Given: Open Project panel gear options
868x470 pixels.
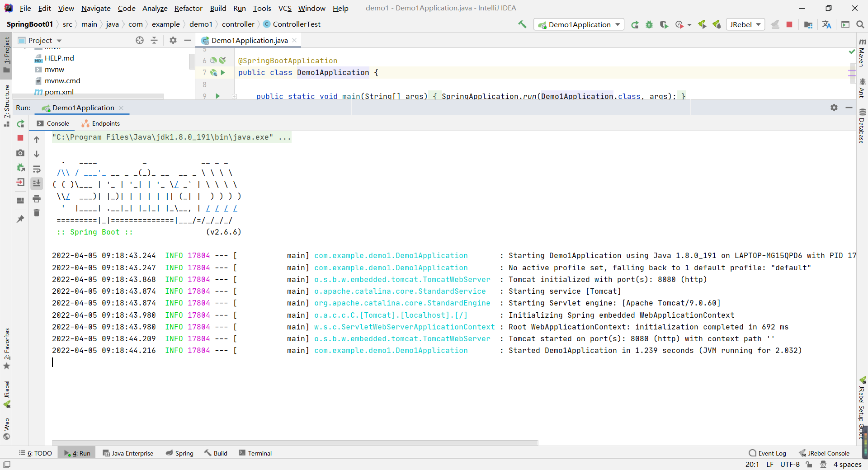Looking at the screenshot, I should 173,40.
